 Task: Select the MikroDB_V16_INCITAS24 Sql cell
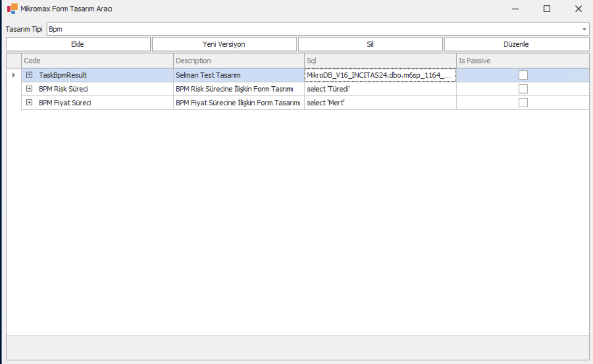coord(380,75)
